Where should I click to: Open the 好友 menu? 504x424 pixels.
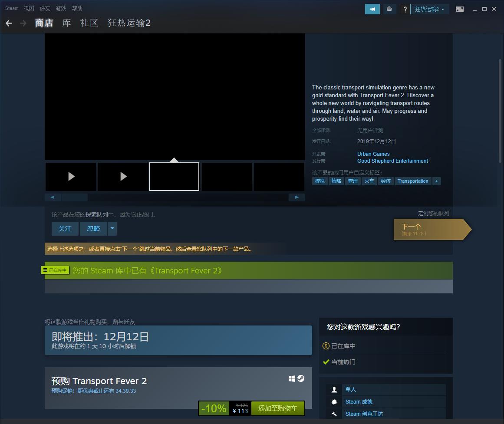pos(45,8)
